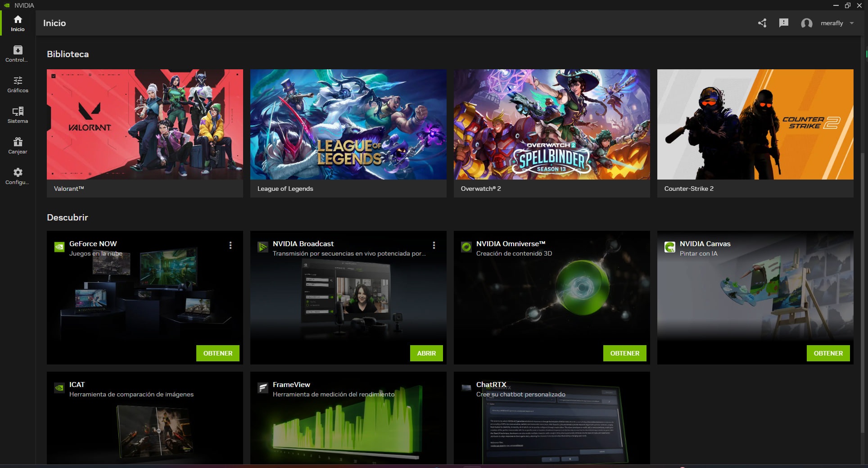The image size is (868, 468).
Task: Click 'Cree su chatbot personalizado' subtitle
Action: [x=521, y=394]
